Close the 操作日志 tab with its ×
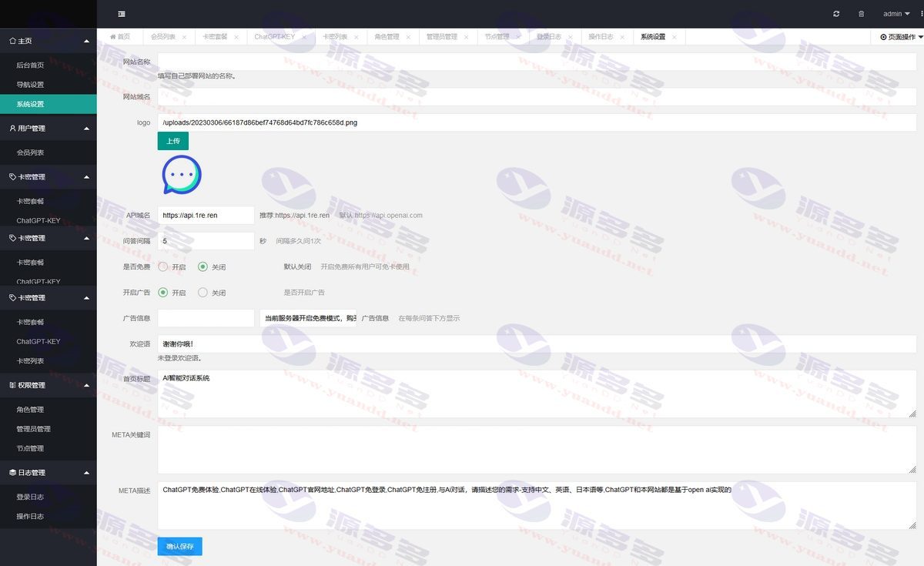This screenshot has width=924, height=566. 622,37
